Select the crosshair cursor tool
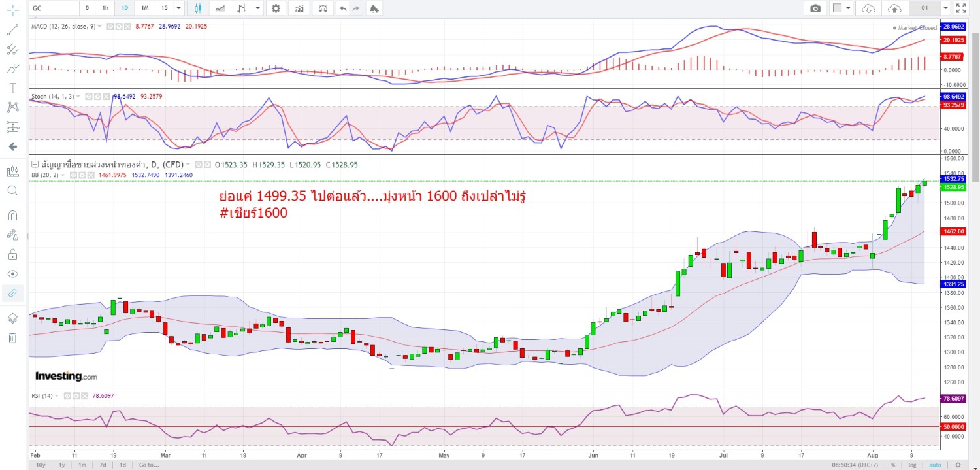Image resolution: width=980 pixels, height=470 pixels. pyautogui.click(x=12, y=9)
